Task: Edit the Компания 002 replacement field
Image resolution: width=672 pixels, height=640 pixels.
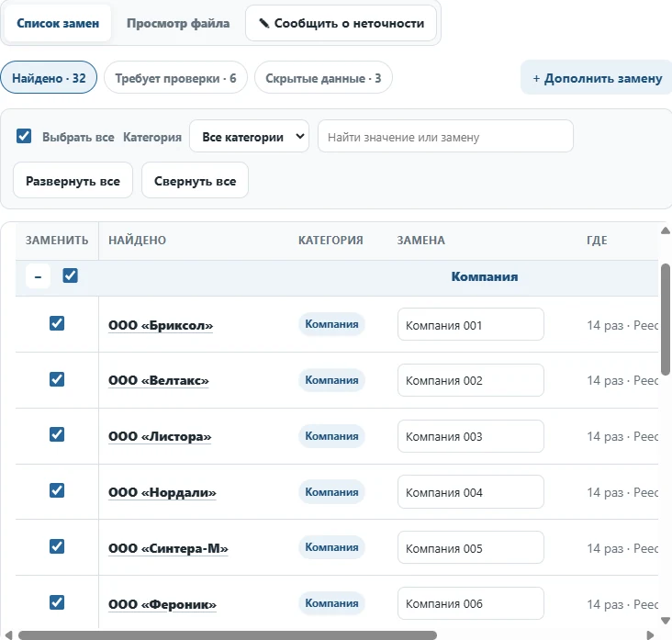Action: pos(471,380)
